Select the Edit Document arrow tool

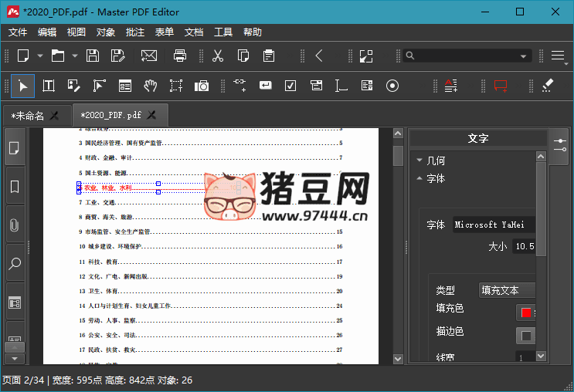click(x=22, y=86)
